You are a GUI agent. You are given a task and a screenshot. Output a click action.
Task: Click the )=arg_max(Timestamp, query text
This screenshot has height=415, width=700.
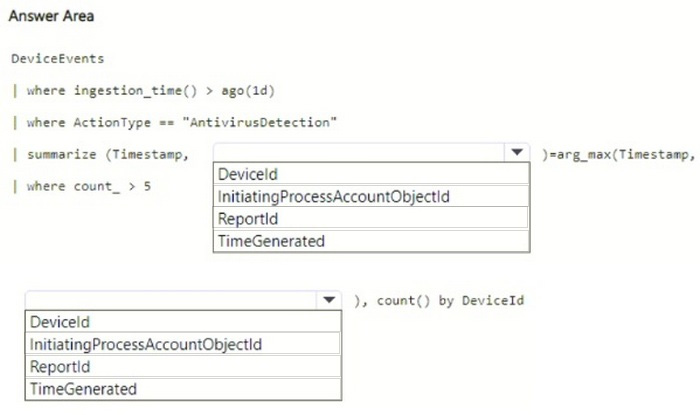point(619,154)
